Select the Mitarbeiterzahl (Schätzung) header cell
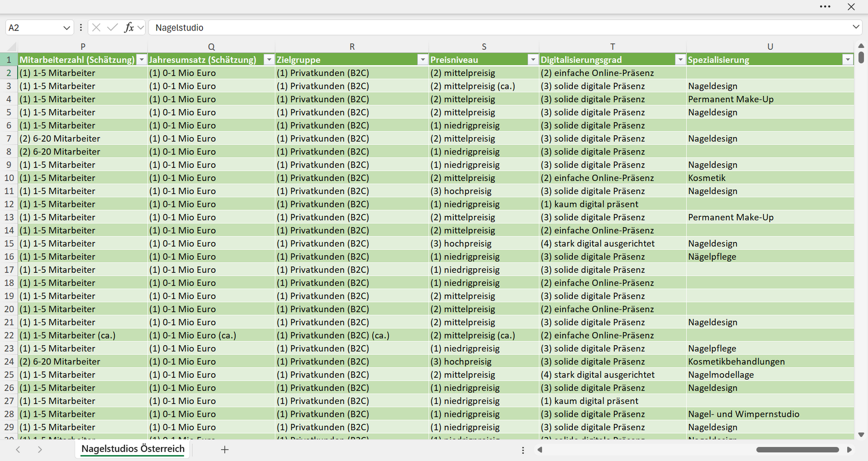Viewport: 868px width, 461px height. 83,60
